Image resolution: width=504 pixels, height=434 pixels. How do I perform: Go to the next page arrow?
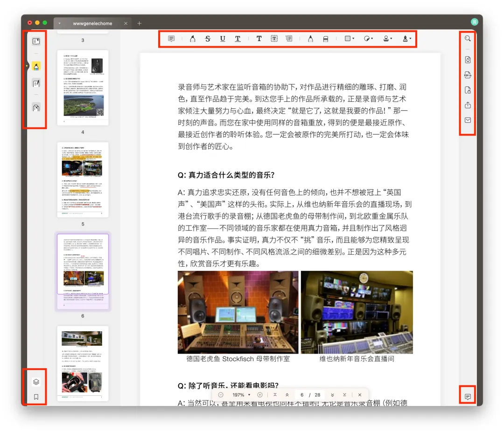[332, 395]
